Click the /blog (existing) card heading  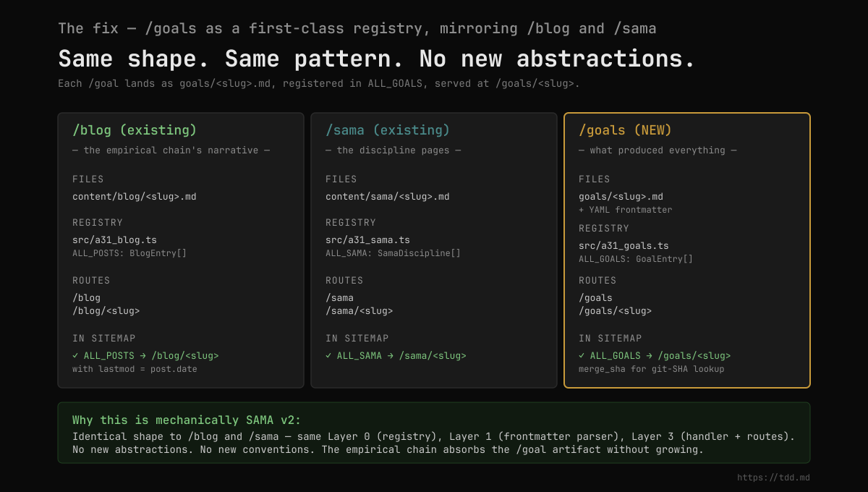[135, 130]
